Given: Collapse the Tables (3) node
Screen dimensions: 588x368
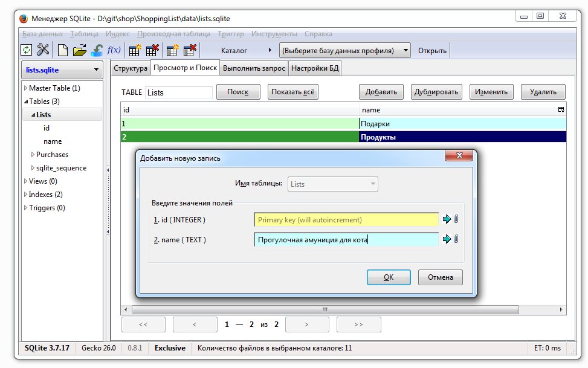Looking at the screenshot, I should click(26, 102).
